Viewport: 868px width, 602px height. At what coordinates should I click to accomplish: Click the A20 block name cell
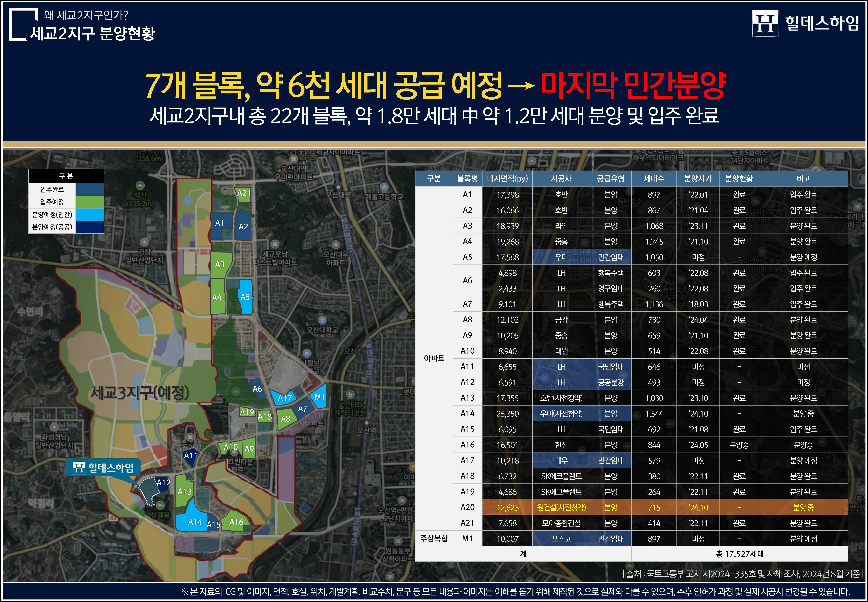[467, 507]
